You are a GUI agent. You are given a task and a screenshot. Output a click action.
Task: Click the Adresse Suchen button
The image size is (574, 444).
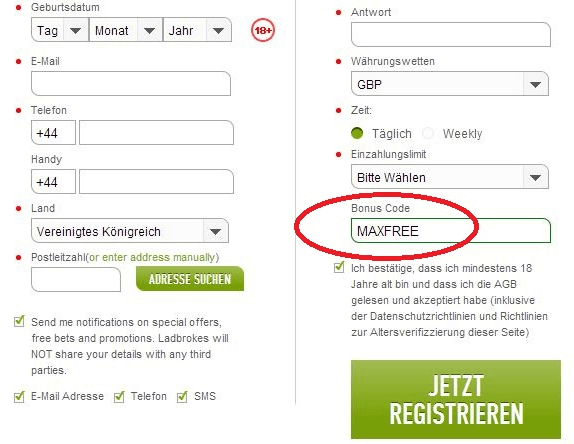190,279
